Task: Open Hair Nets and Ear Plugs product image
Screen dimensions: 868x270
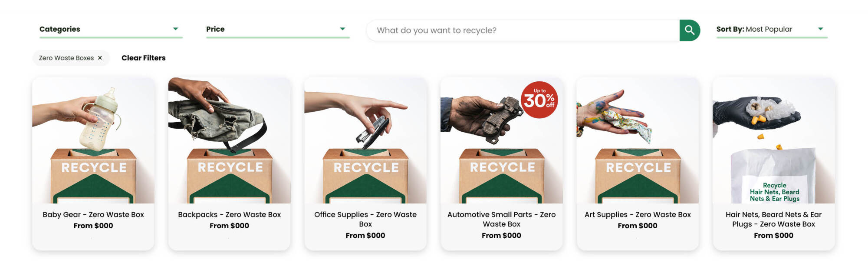Action: 774,140
